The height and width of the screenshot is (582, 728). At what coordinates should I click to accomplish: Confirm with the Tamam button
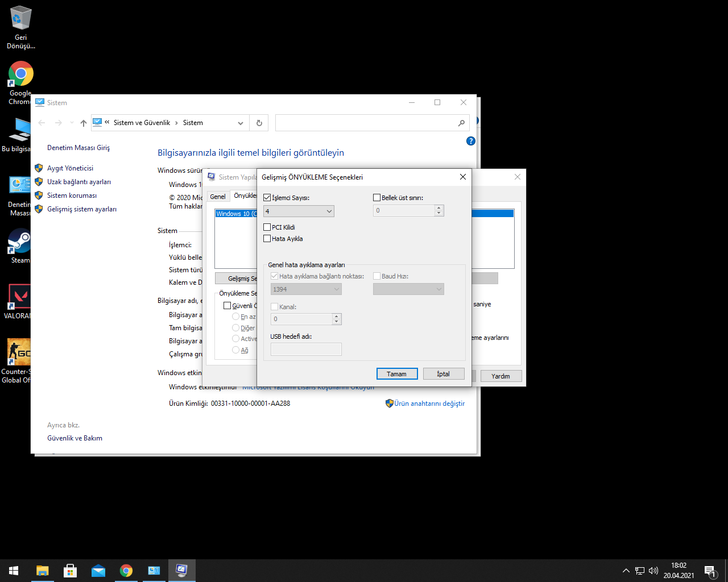[397, 374]
